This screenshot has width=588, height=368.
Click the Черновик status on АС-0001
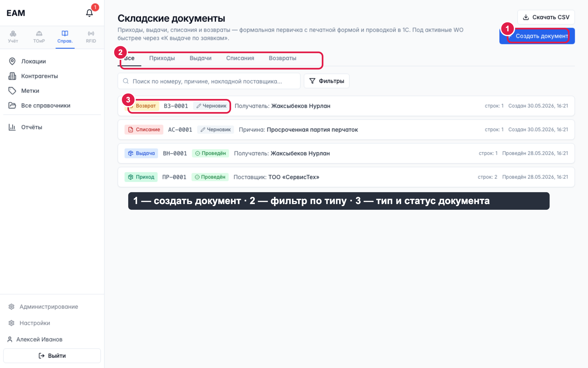click(x=216, y=129)
